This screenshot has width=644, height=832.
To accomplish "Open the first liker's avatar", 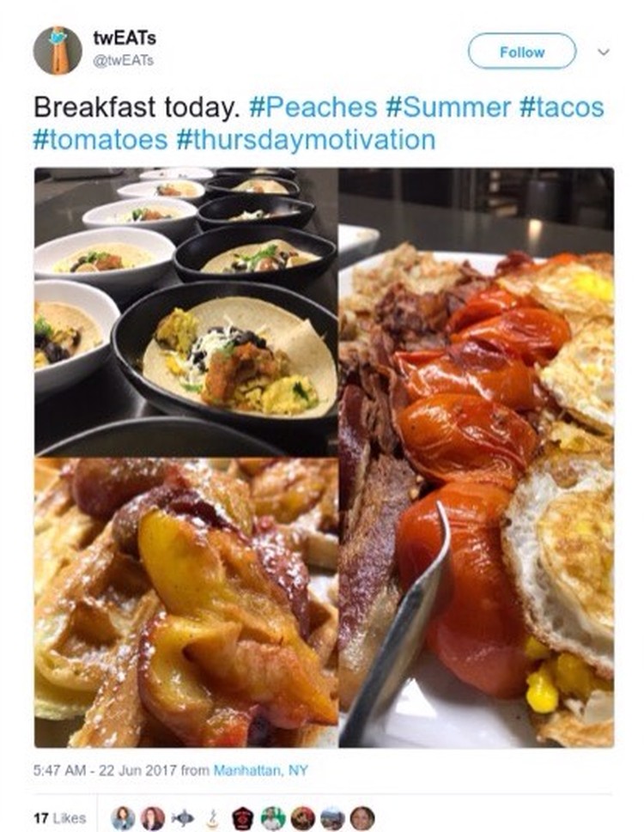I will (123, 817).
